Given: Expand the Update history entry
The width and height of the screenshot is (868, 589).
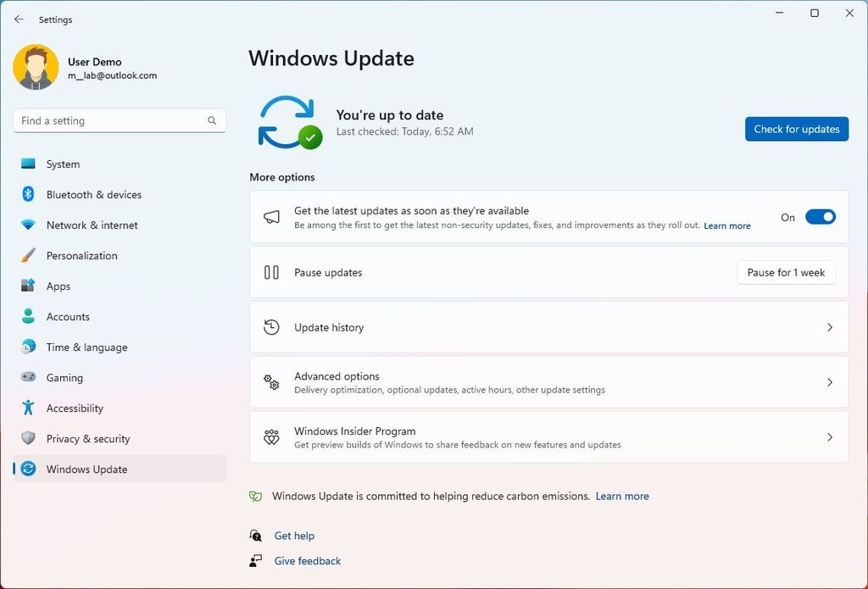Looking at the screenshot, I should (548, 327).
